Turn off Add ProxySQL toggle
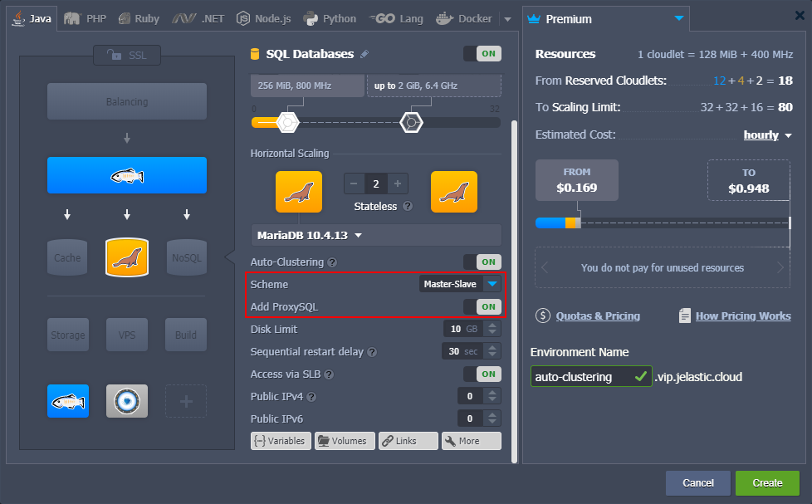The height and width of the screenshot is (504, 812). tap(482, 306)
